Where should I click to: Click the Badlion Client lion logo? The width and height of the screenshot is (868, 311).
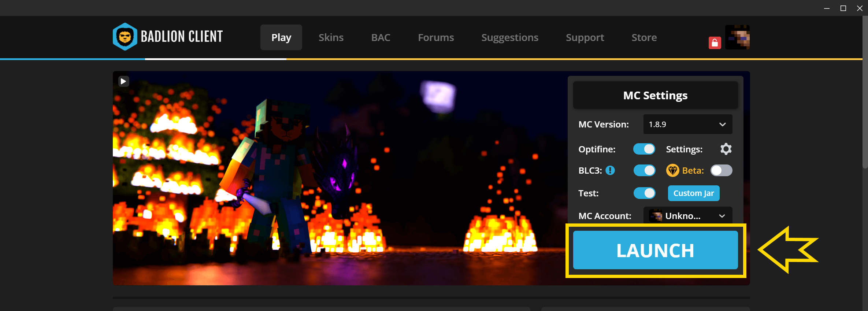click(x=125, y=37)
